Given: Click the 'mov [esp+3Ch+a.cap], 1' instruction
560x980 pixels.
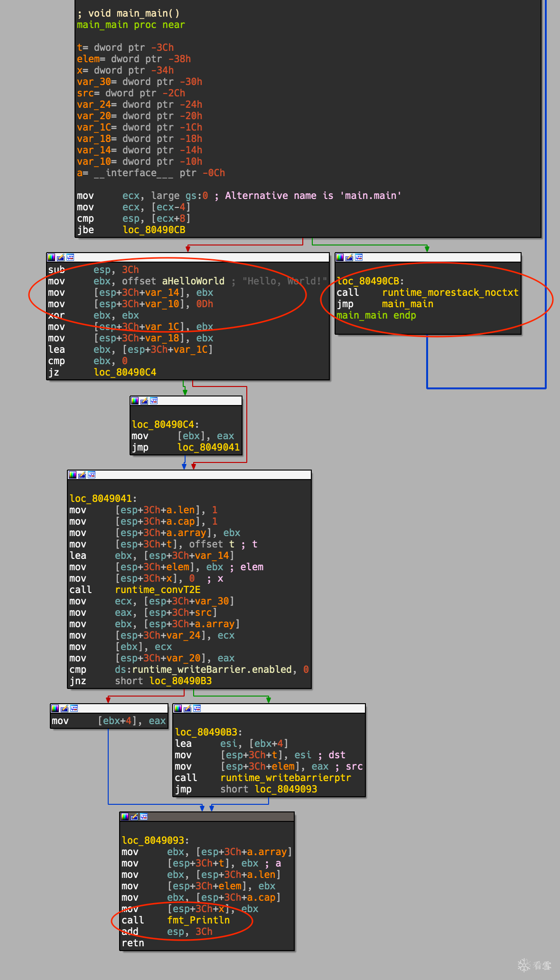Looking at the screenshot, I should [x=143, y=521].
